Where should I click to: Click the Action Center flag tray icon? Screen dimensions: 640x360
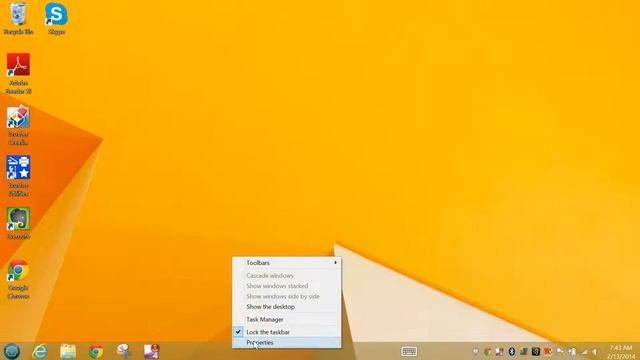560,351
